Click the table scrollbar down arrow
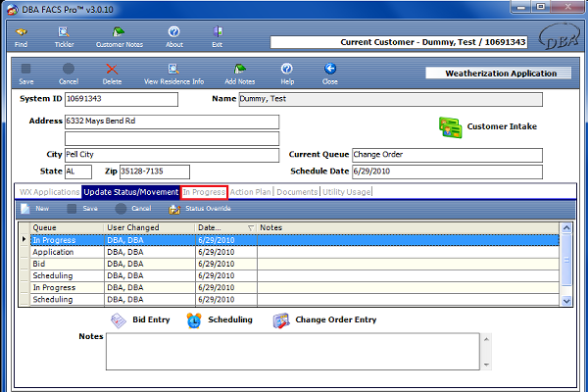Image resolution: width=588 pixels, height=392 pixels. point(566,301)
